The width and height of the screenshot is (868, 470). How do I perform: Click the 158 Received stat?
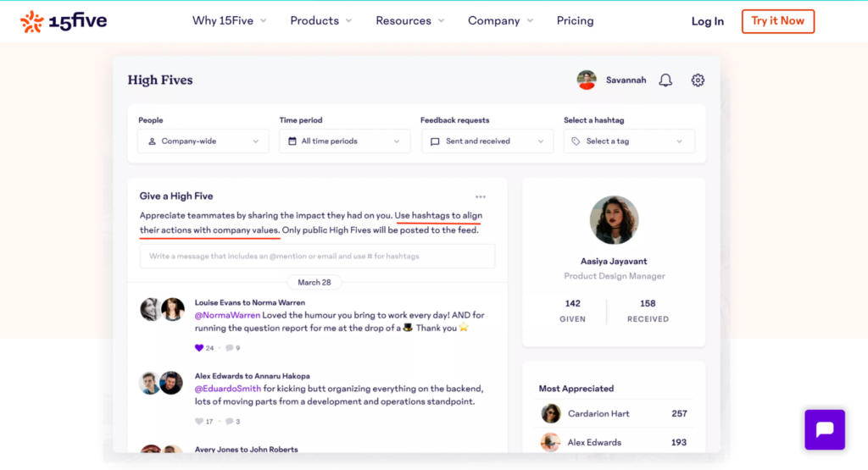point(648,311)
